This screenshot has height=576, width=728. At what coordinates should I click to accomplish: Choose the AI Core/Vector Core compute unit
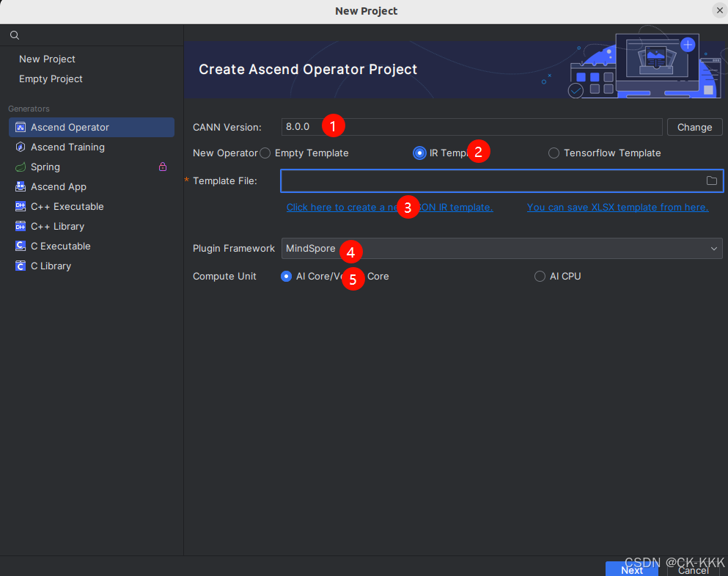pyautogui.click(x=287, y=277)
